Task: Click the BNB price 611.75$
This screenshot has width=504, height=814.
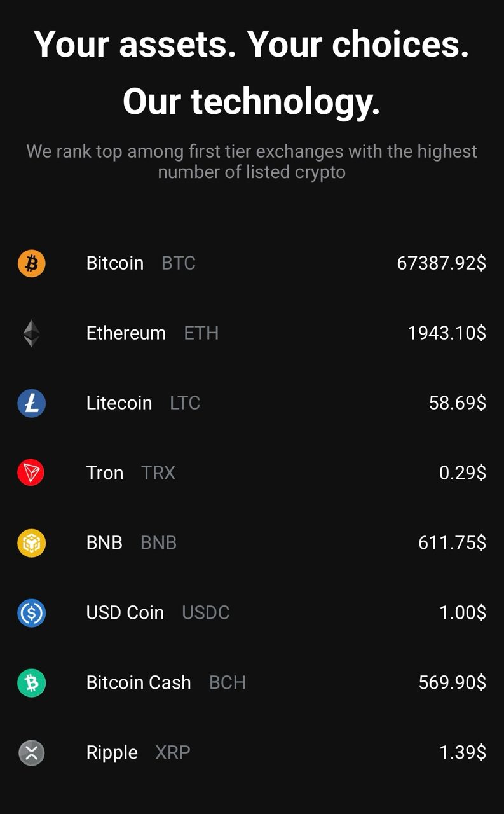Action: click(452, 542)
